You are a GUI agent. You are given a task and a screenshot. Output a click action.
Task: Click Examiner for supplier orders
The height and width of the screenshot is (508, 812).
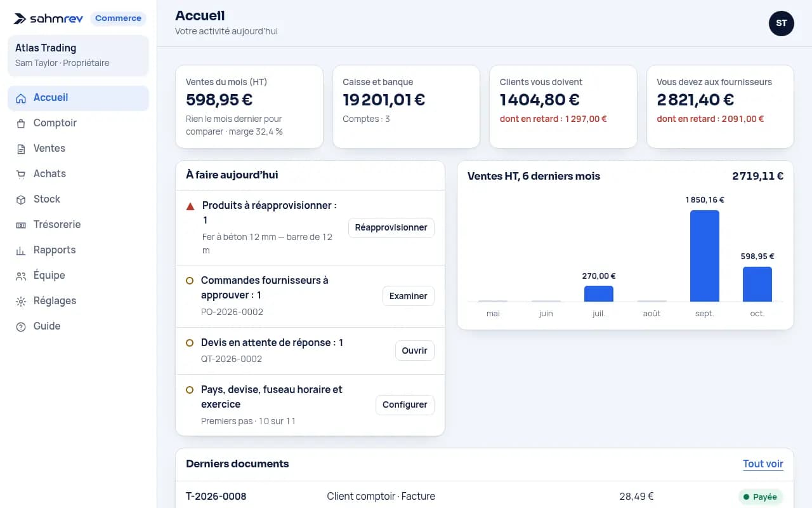tap(408, 296)
